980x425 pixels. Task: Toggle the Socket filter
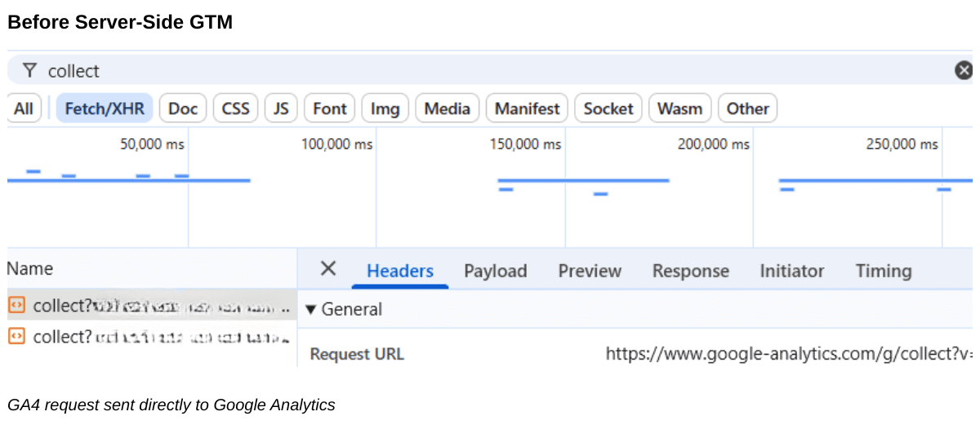608,109
